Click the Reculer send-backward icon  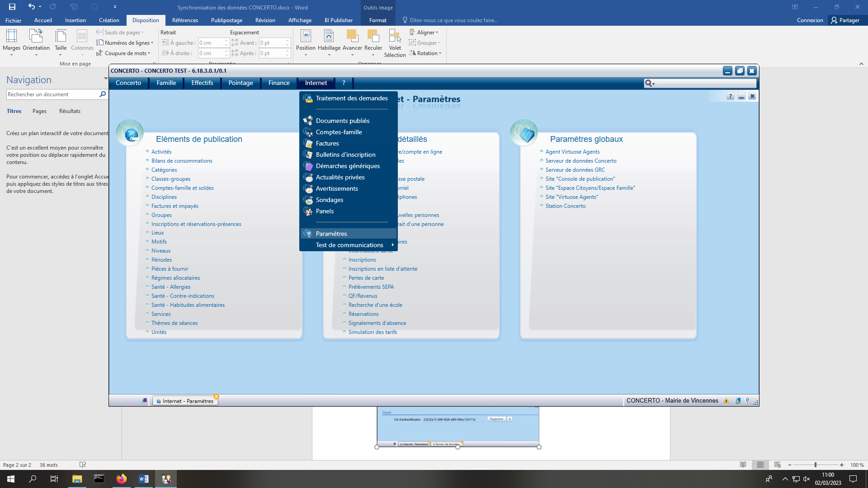(373, 36)
